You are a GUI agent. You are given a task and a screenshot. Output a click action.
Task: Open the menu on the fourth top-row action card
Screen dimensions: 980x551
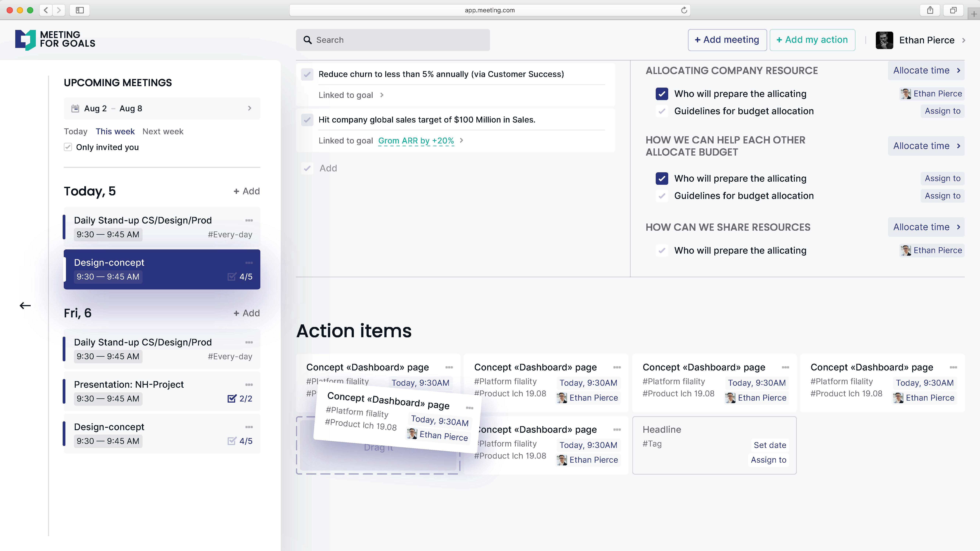click(x=953, y=367)
